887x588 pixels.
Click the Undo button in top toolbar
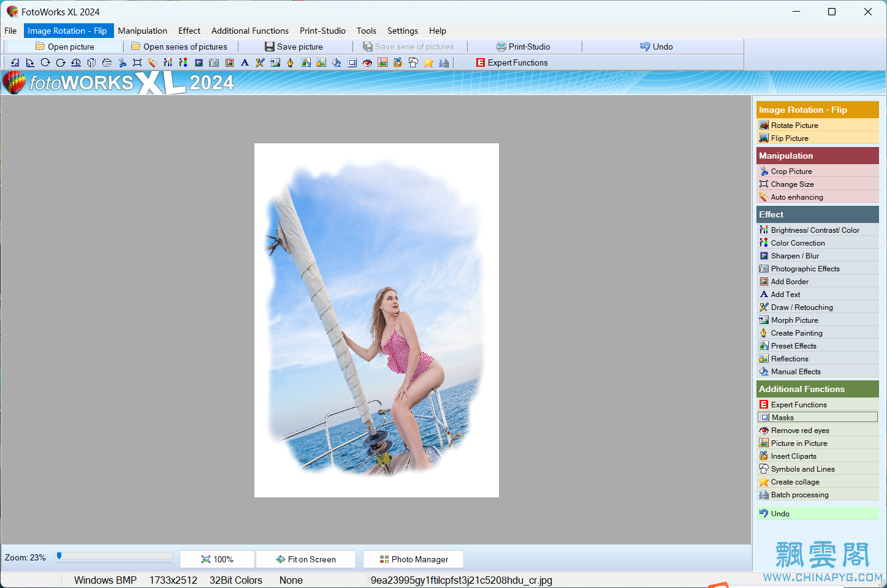click(657, 47)
